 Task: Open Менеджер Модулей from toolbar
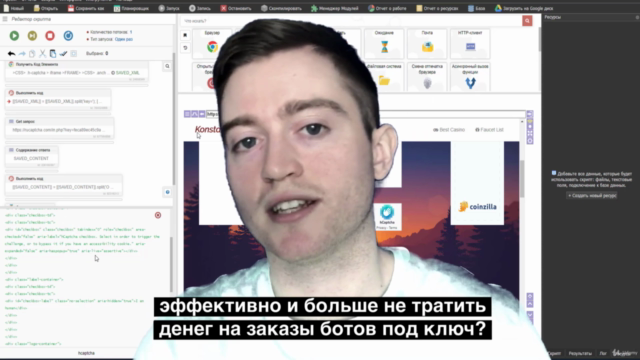335,8
